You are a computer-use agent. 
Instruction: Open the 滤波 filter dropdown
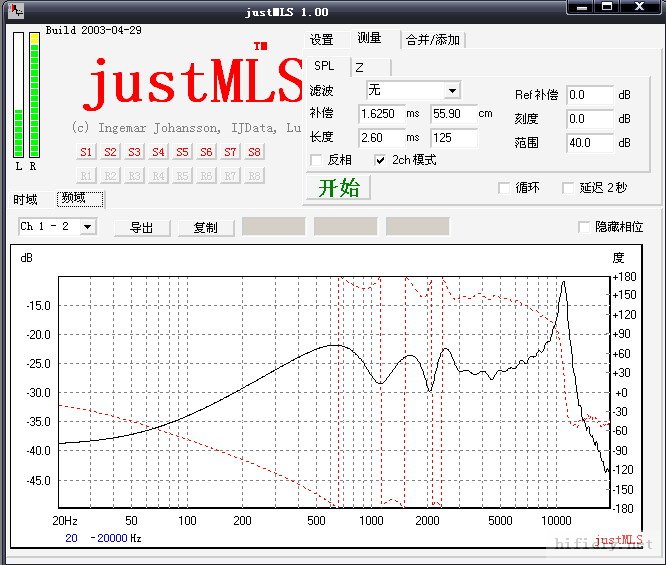point(452,91)
